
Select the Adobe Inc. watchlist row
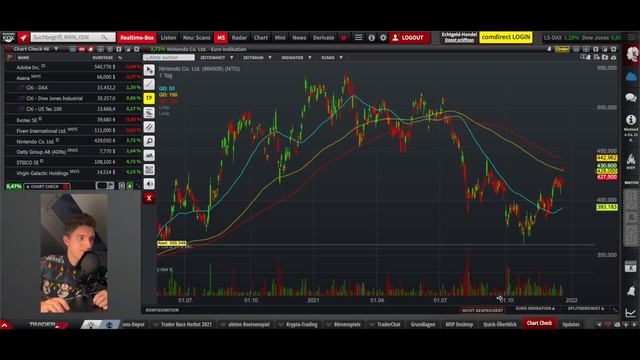pyautogui.click(x=73, y=67)
